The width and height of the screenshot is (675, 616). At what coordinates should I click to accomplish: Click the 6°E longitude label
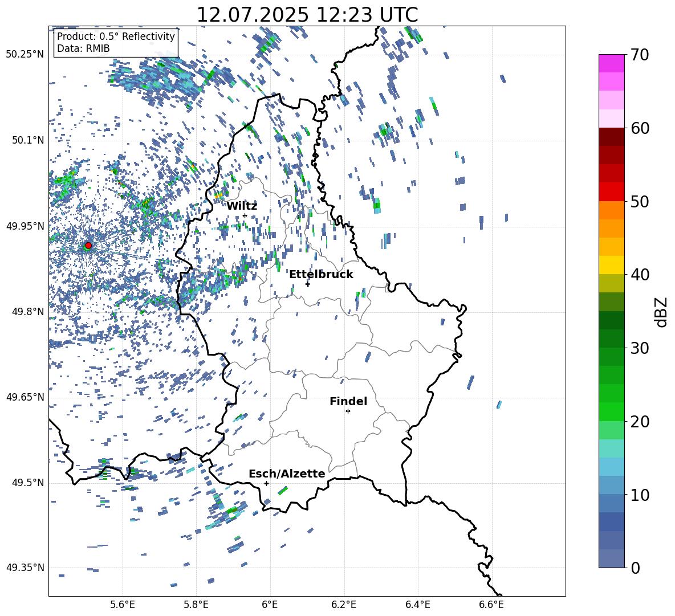(x=270, y=605)
